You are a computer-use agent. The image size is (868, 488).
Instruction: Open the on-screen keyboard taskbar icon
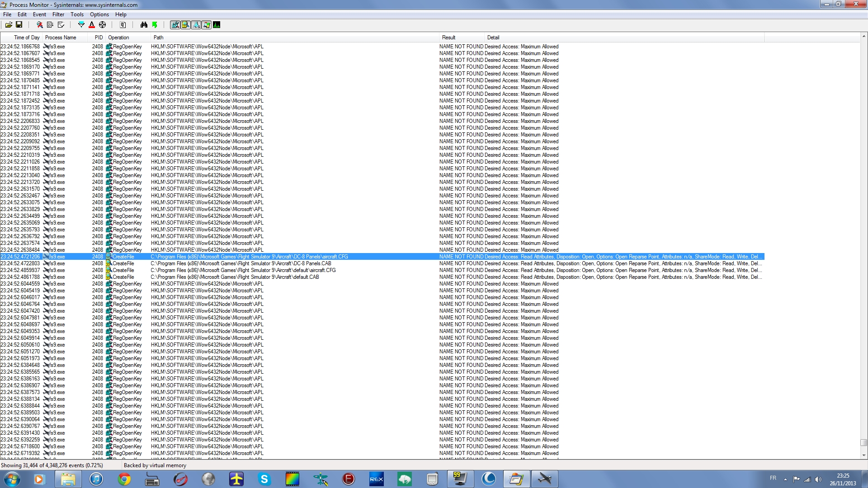pyautogui.click(x=152, y=479)
